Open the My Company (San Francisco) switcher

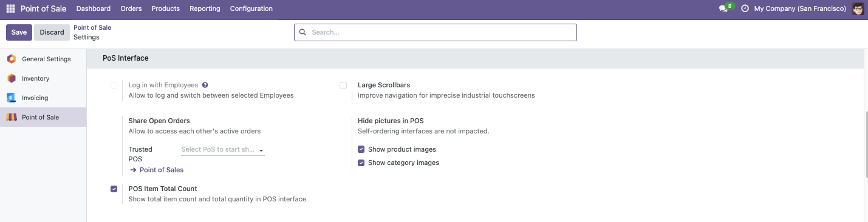pos(799,8)
